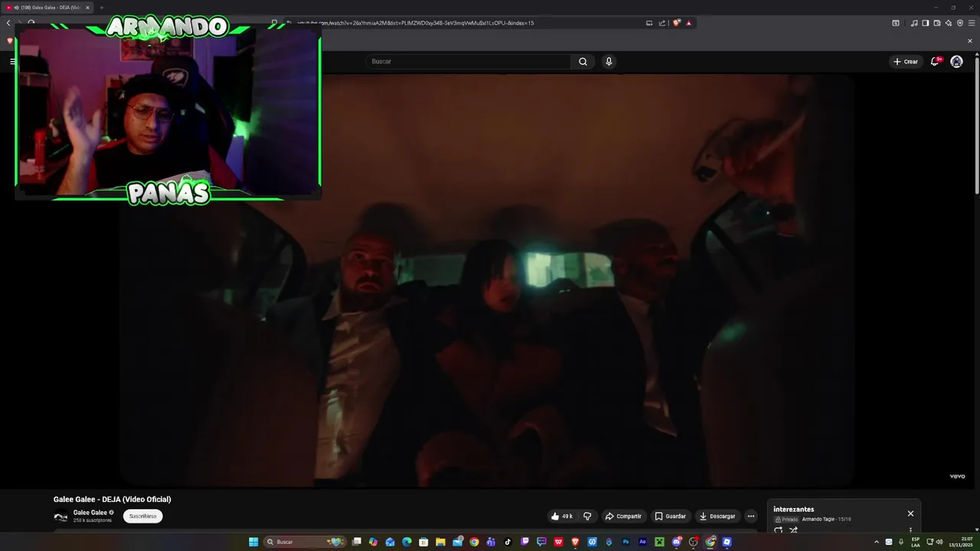
Task: Toggle the browser sidebar panel icon
Action: [x=926, y=23]
